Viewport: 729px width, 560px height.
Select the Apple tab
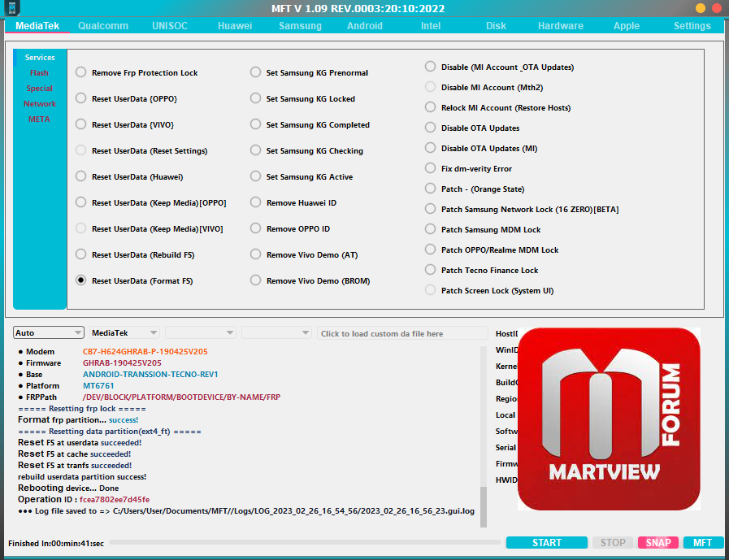[627, 26]
